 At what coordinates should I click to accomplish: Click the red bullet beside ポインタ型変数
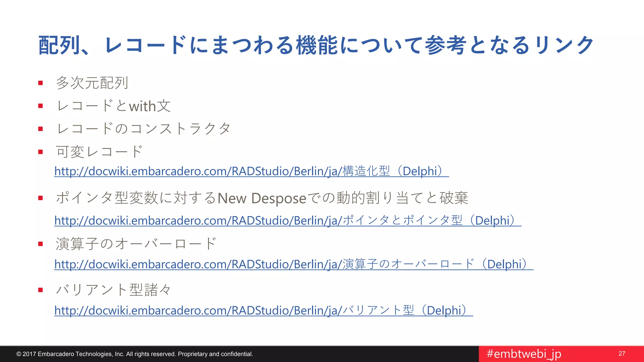[40, 198]
